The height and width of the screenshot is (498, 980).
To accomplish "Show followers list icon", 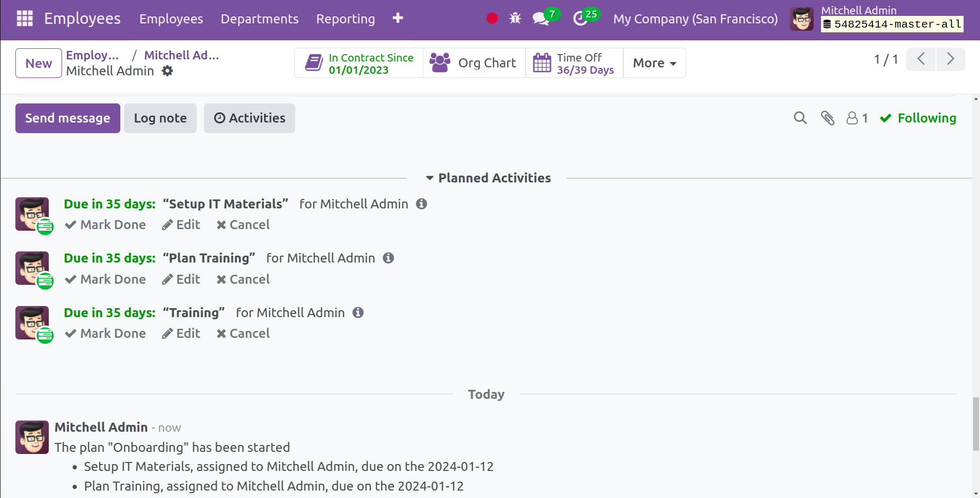I will [x=857, y=118].
